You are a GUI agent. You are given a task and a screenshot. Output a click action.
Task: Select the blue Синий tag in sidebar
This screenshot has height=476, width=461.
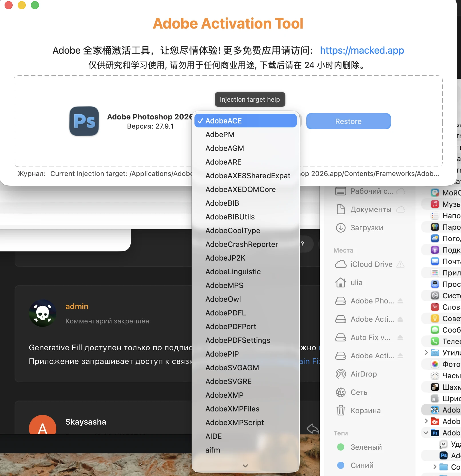[x=355, y=465]
